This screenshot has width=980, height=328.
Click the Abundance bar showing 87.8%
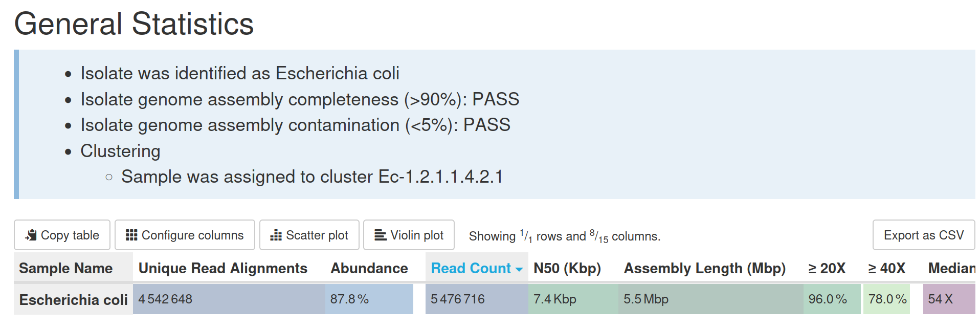(x=369, y=299)
